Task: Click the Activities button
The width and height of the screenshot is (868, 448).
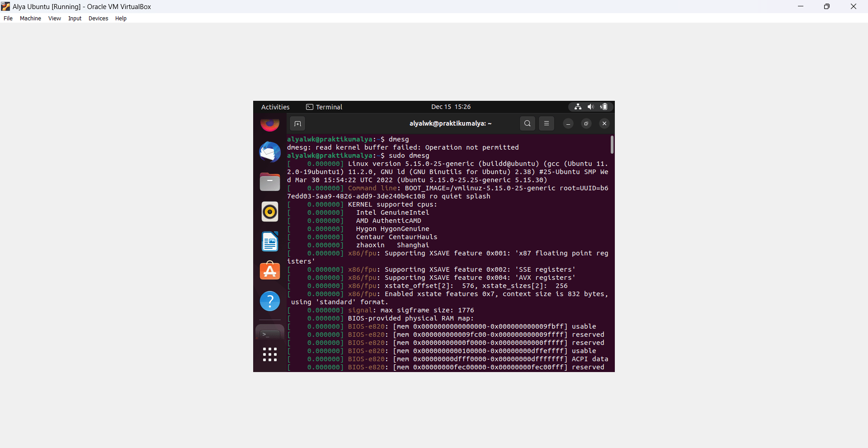Action: pos(275,107)
